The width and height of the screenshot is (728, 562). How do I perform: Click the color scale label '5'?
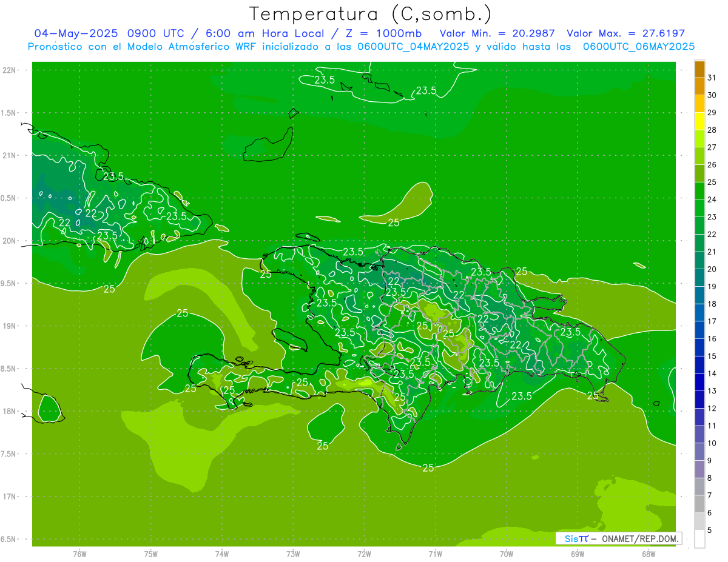point(710,530)
